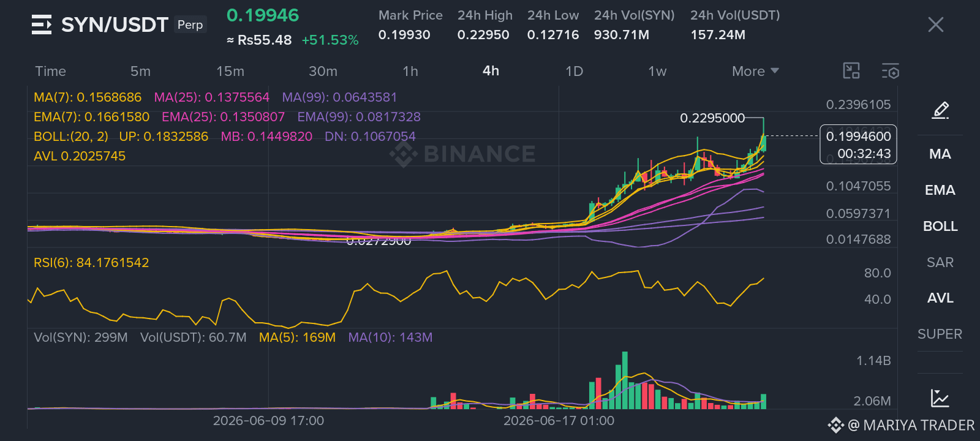The width and height of the screenshot is (980, 441).
Task: Click the 1.14B volume axis label
Action: tap(873, 361)
